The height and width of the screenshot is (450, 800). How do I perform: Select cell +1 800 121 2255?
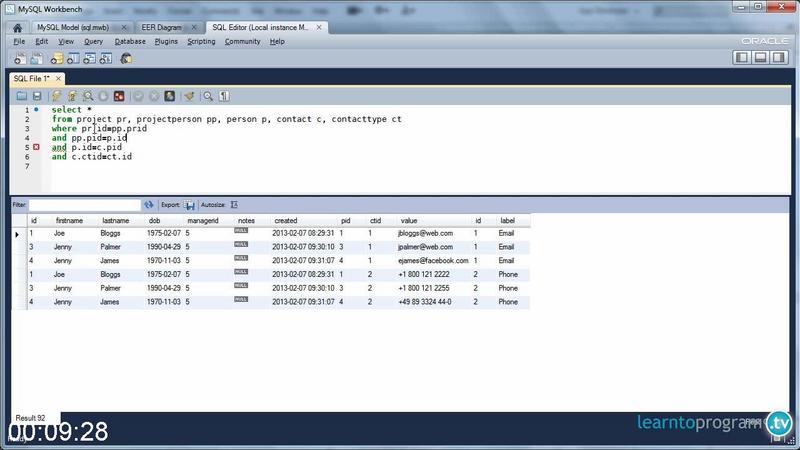point(424,288)
